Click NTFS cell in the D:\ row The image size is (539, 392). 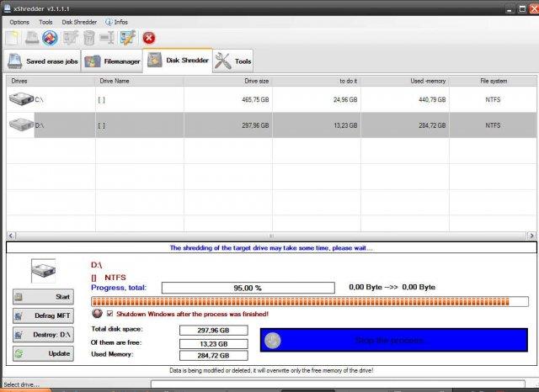(x=493, y=125)
